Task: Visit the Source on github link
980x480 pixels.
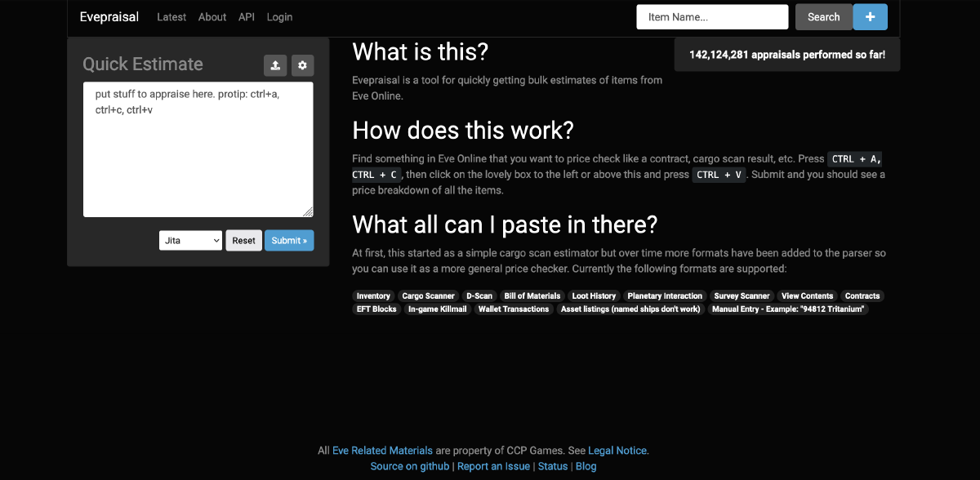Action: coord(410,466)
